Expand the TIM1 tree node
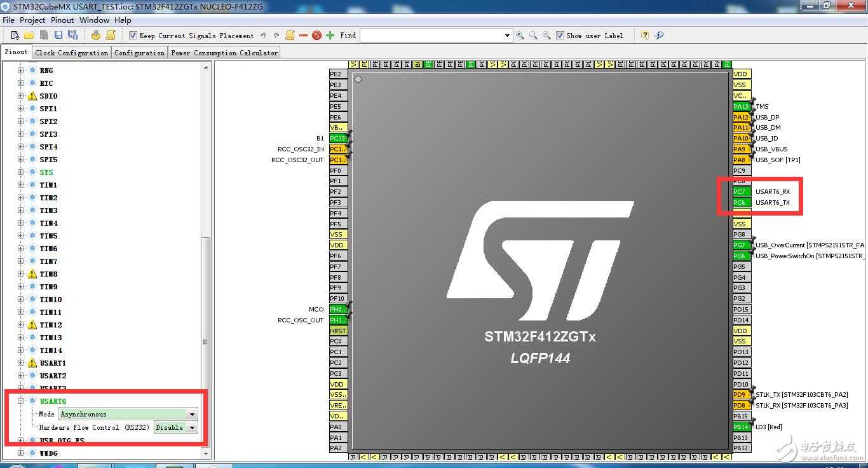The width and height of the screenshot is (868, 468). [20, 185]
